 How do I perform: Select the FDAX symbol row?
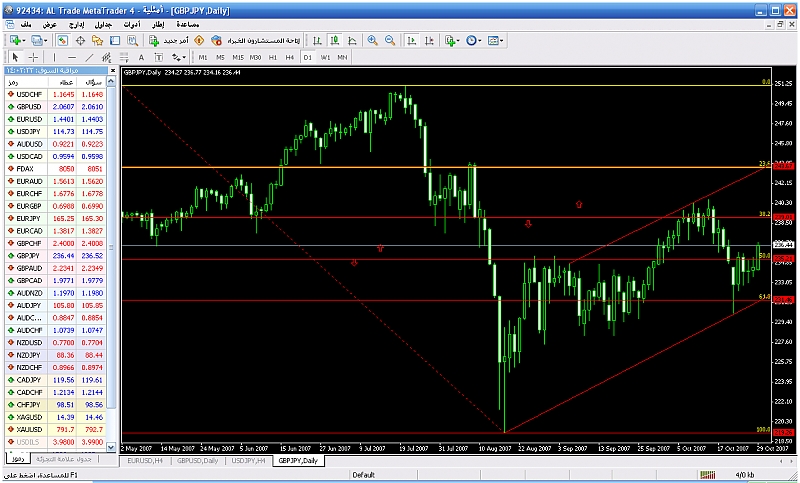pyautogui.click(x=55, y=169)
